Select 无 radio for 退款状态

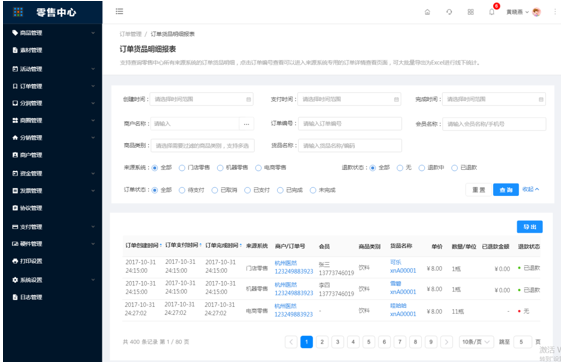coord(400,168)
